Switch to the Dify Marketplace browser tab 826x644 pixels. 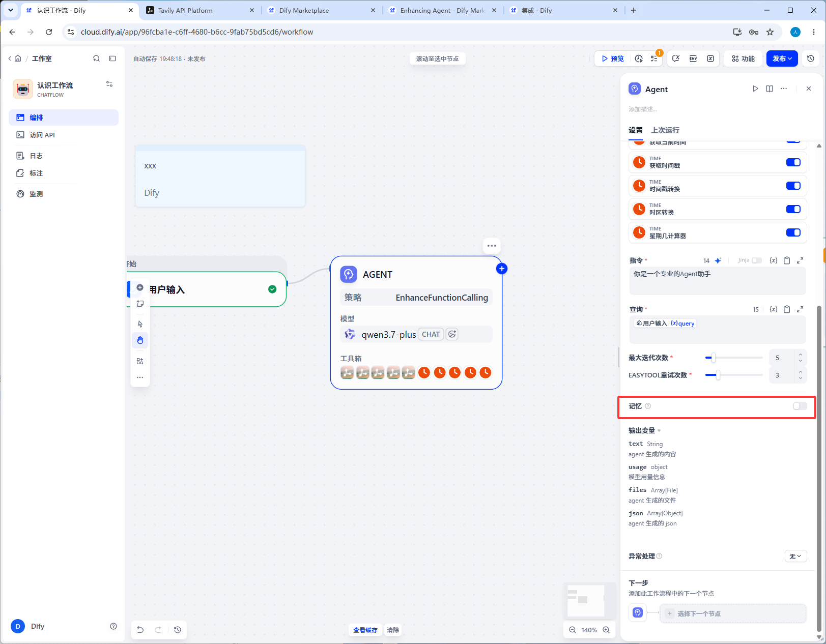[x=322, y=10]
